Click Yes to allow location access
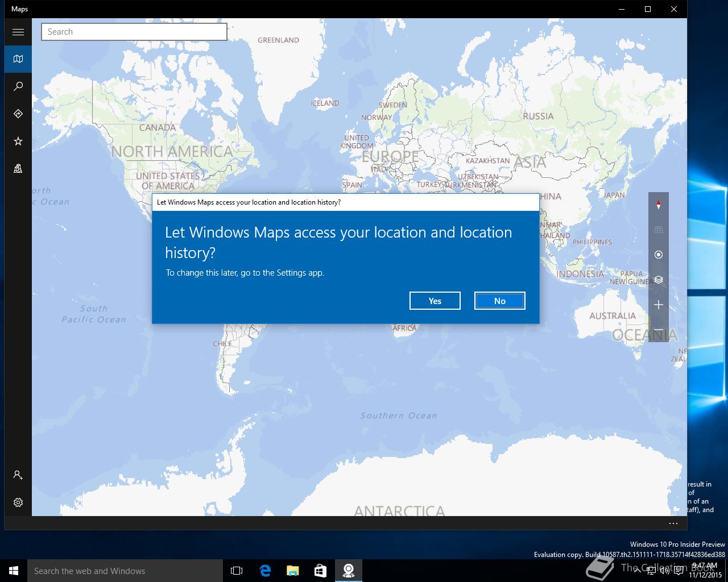Screen dimensions: 728x582 (x=435, y=301)
